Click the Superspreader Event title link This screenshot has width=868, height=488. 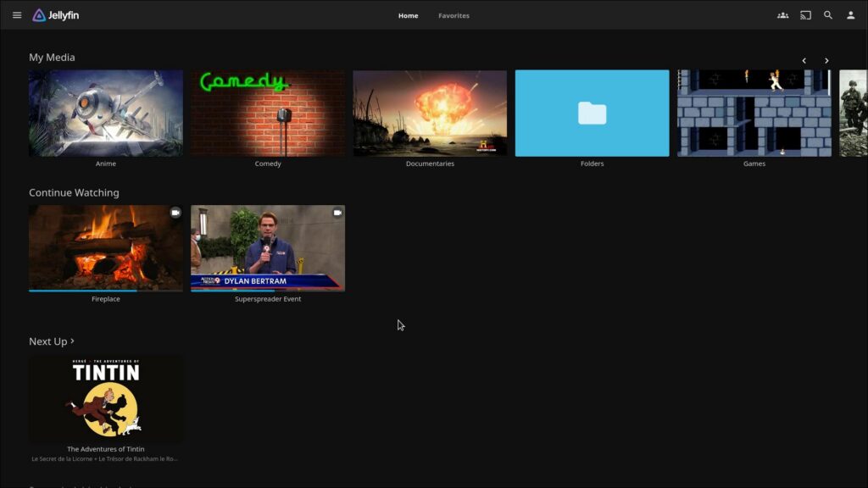point(268,299)
